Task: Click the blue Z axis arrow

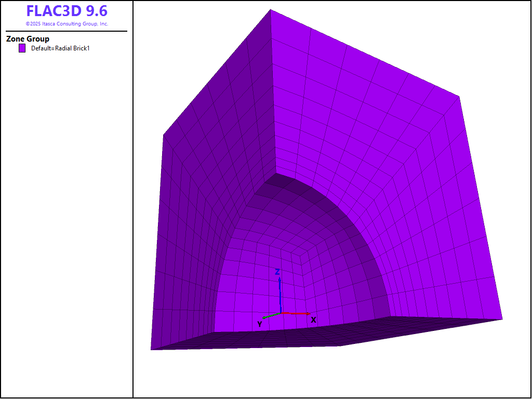Action: (x=280, y=294)
